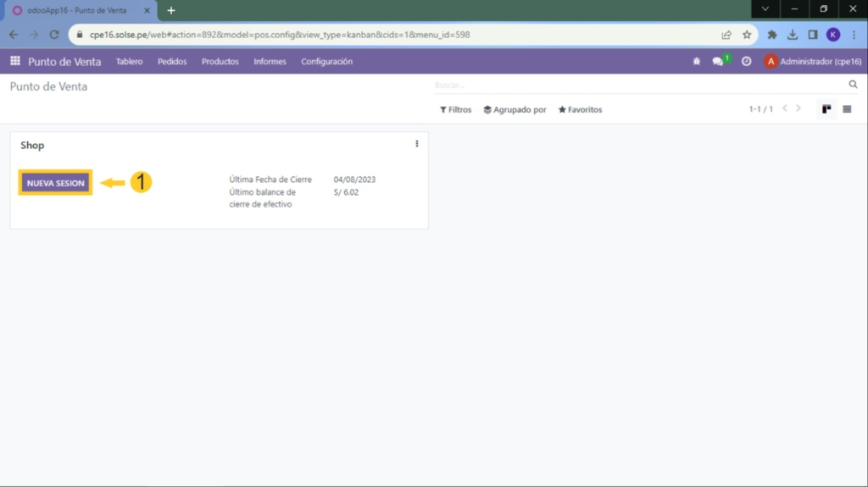Expand the Agrupado por dropdown

pyautogui.click(x=515, y=109)
